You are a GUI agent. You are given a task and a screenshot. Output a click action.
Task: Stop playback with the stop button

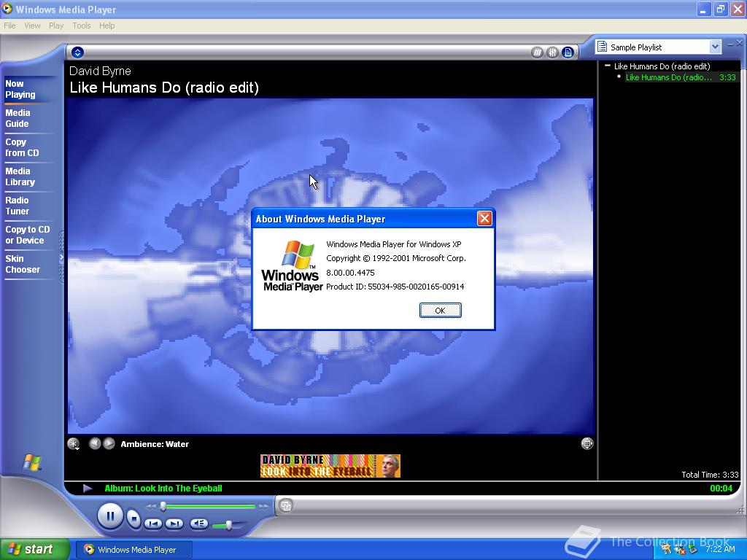pyautogui.click(x=134, y=518)
